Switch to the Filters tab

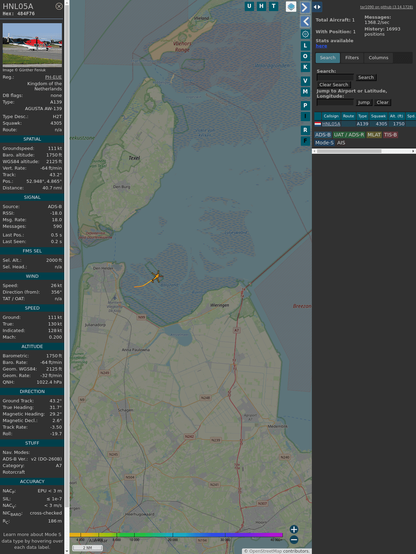[x=352, y=58]
